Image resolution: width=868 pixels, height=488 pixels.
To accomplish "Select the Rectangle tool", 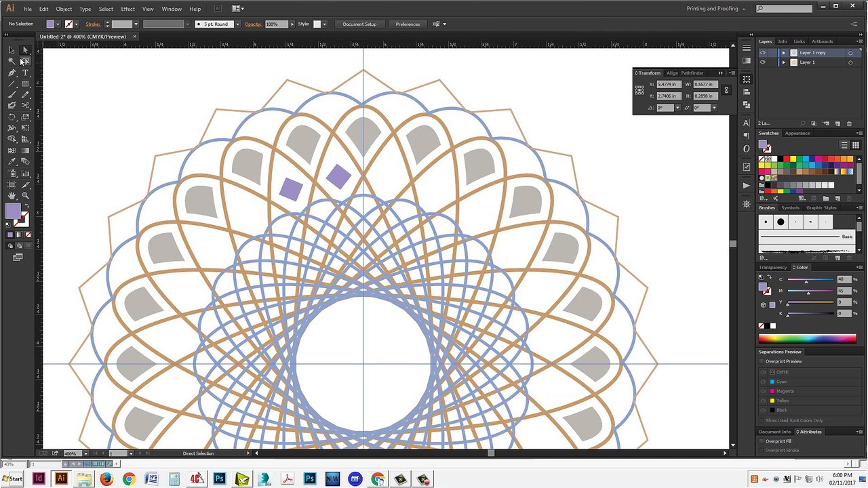I will (25, 84).
